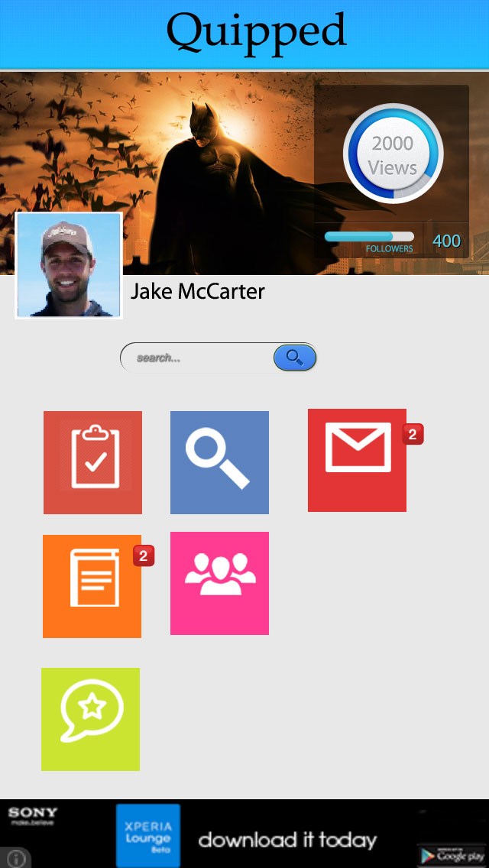The height and width of the screenshot is (868, 489).
Task: Tap the FOLLOWERS label
Action: click(390, 249)
